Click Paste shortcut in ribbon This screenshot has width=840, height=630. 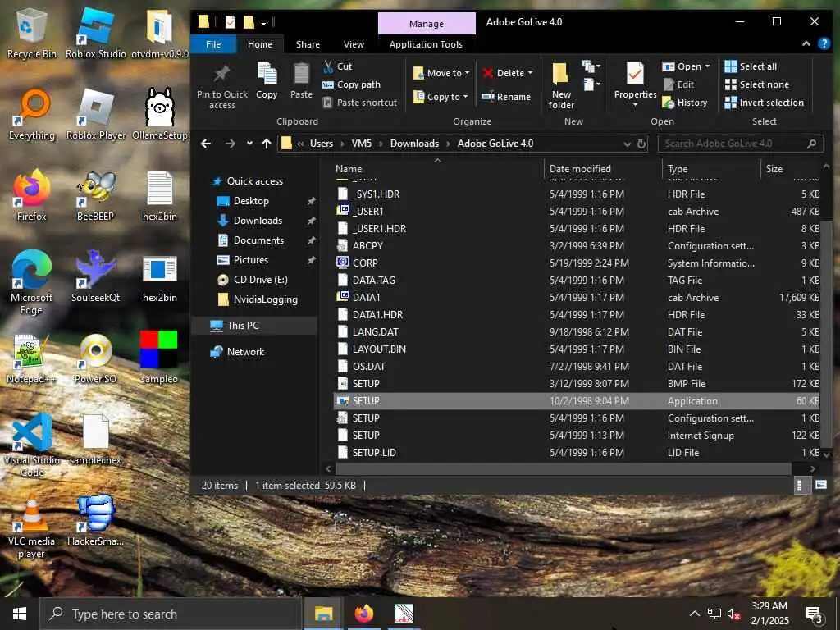click(x=360, y=103)
